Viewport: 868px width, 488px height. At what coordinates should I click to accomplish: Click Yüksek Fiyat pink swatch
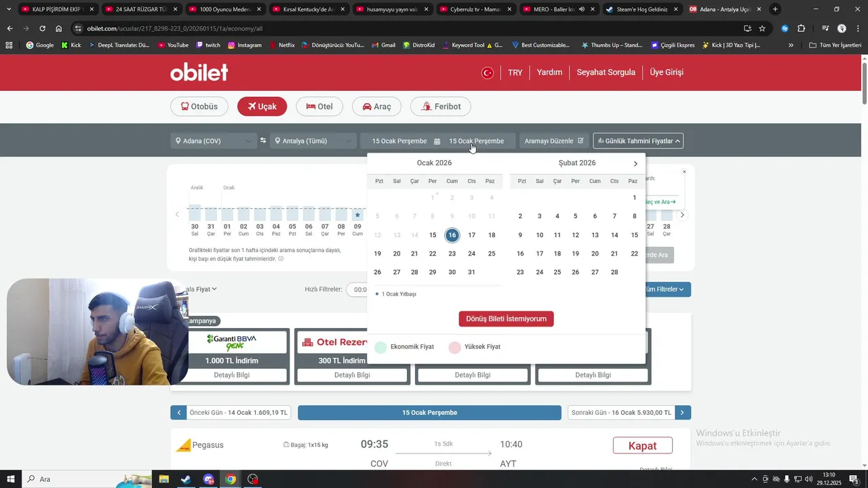coord(454,347)
